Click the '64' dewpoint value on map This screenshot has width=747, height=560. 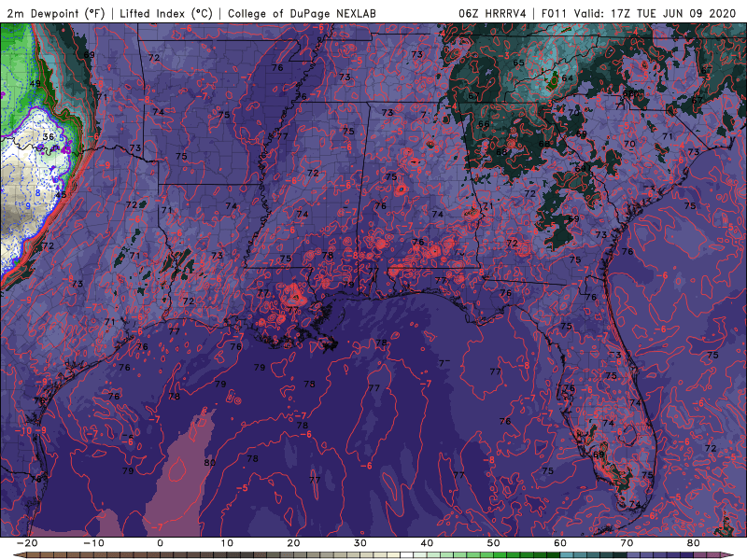567,78
